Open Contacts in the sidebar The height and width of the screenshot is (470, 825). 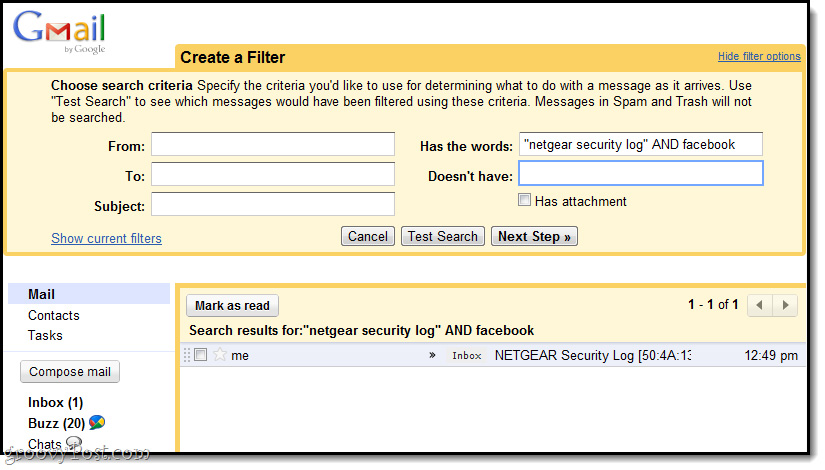54,315
